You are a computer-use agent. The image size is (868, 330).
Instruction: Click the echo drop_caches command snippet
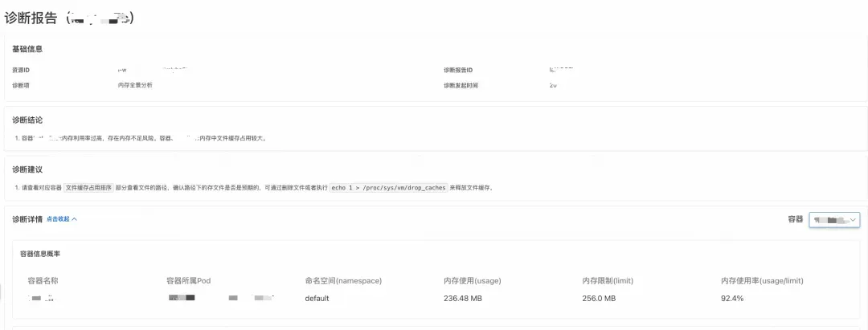click(x=388, y=187)
